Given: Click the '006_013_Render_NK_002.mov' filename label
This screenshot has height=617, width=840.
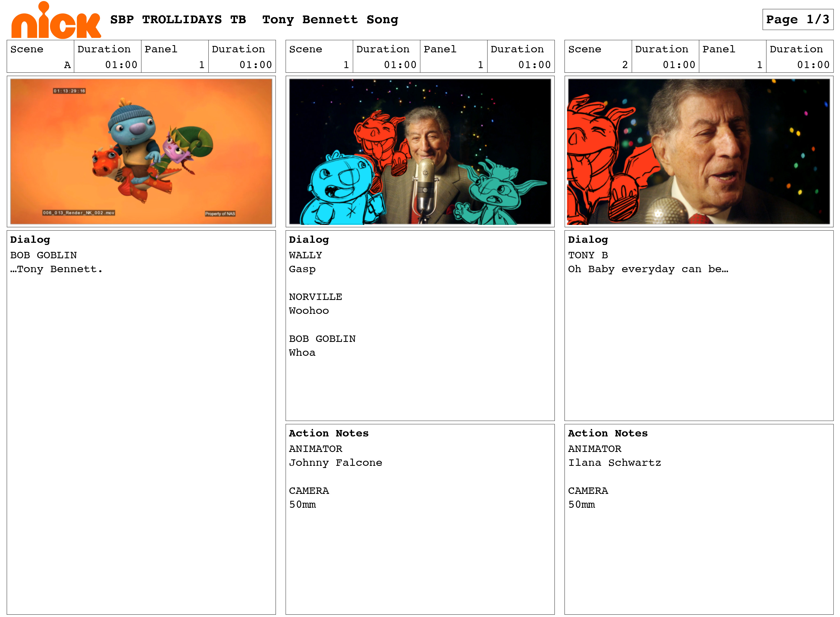Looking at the screenshot, I should (79, 213).
